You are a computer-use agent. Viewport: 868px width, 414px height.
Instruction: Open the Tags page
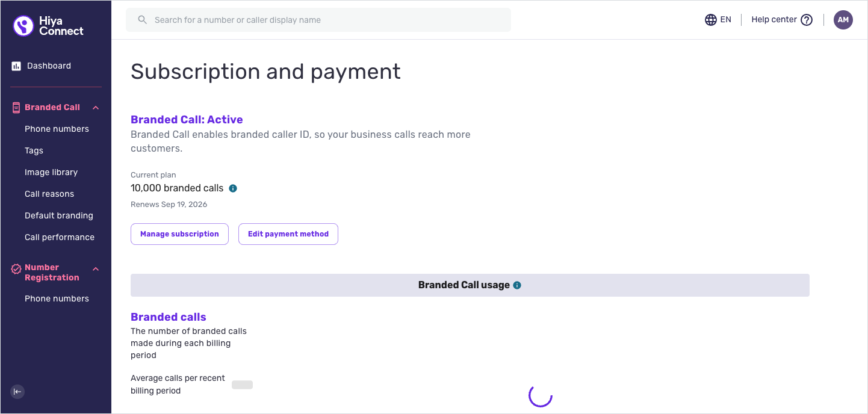(34, 150)
